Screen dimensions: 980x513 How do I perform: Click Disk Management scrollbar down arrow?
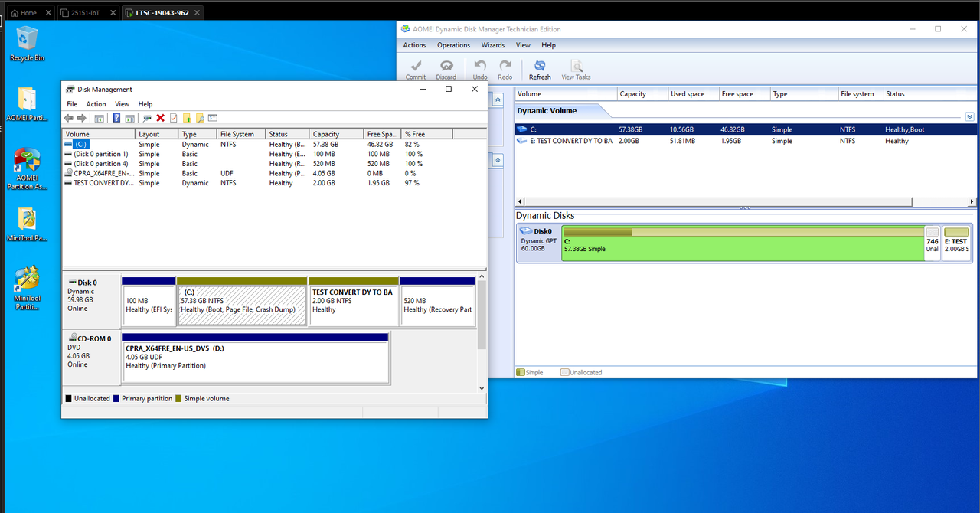(482, 388)
